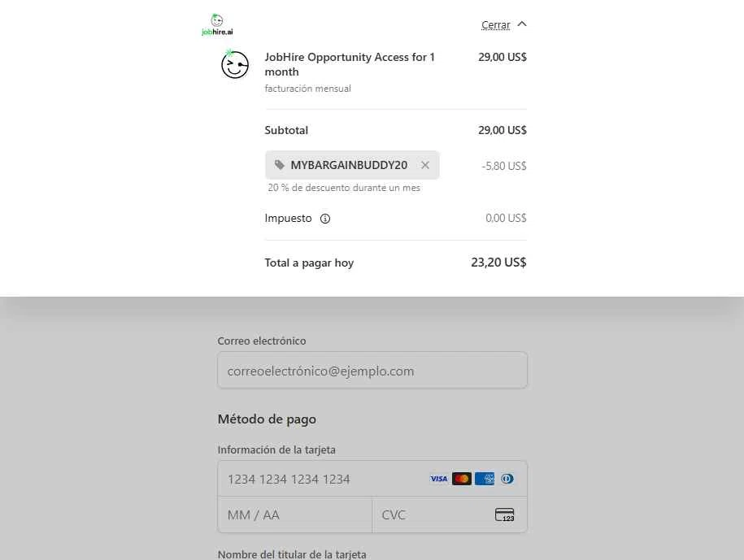Click the facturación mensual text
The height and width of the screenshot is (560, 744).
coord(308,89)
